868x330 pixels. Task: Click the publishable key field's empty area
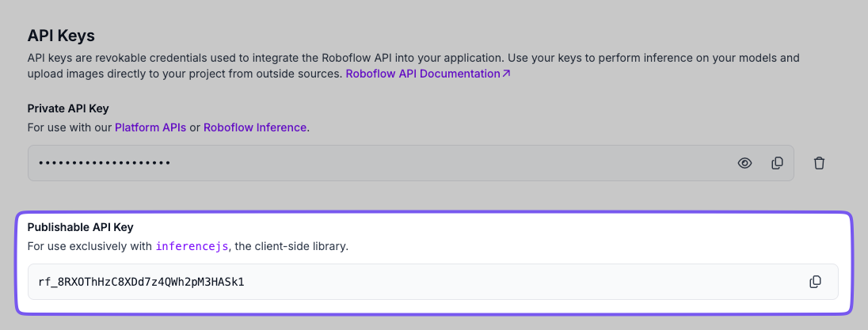click(x=515, y=282)
